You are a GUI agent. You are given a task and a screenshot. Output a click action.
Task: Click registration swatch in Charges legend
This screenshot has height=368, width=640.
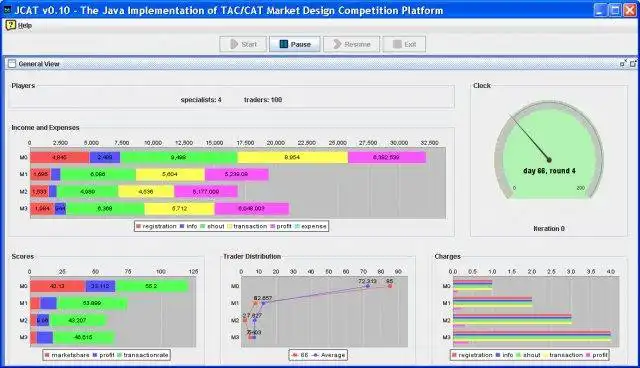pyautogui.click(x=454, y=355)
